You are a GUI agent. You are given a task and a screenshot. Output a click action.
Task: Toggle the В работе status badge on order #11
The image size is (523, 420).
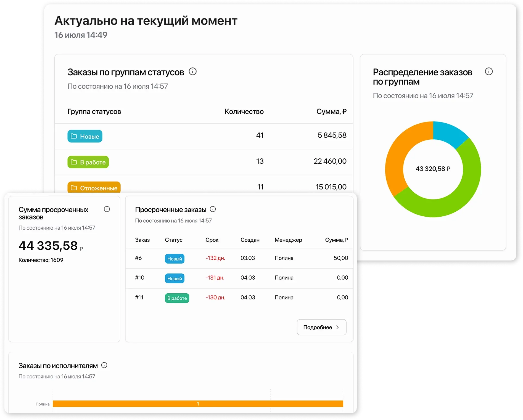coord(177,298)
